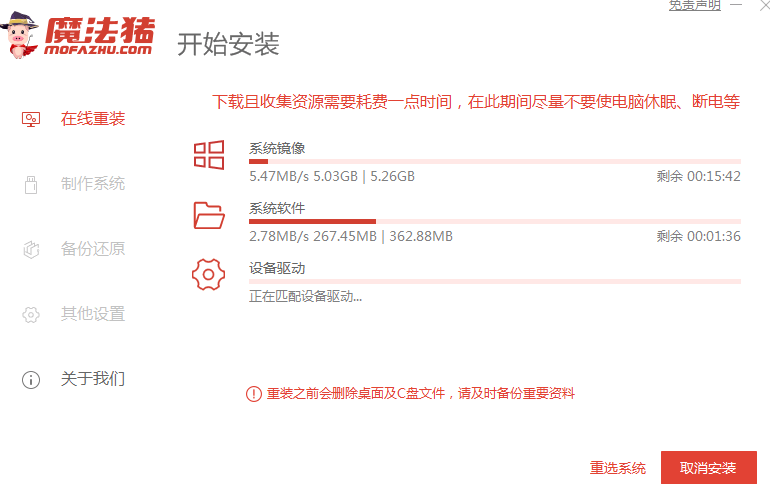Click the red warning icon before 重装之前
This screenshot has height=488, width=770.
point(253,394)
